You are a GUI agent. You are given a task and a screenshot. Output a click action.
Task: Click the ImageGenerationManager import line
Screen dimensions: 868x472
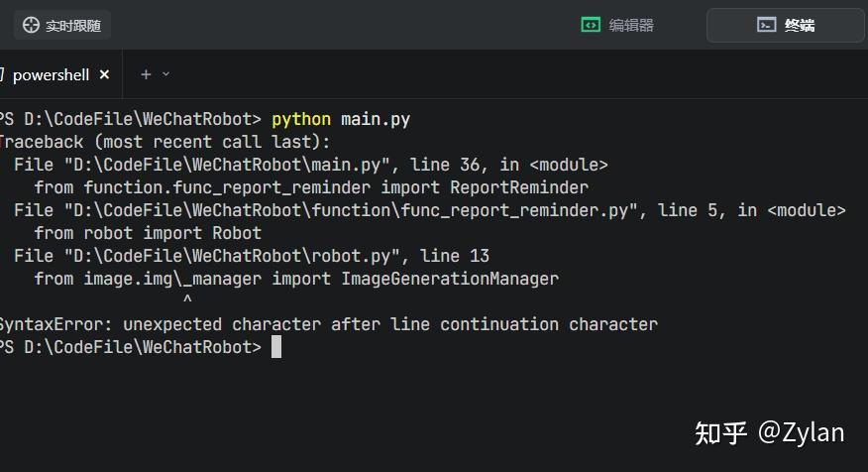[296, 279]
